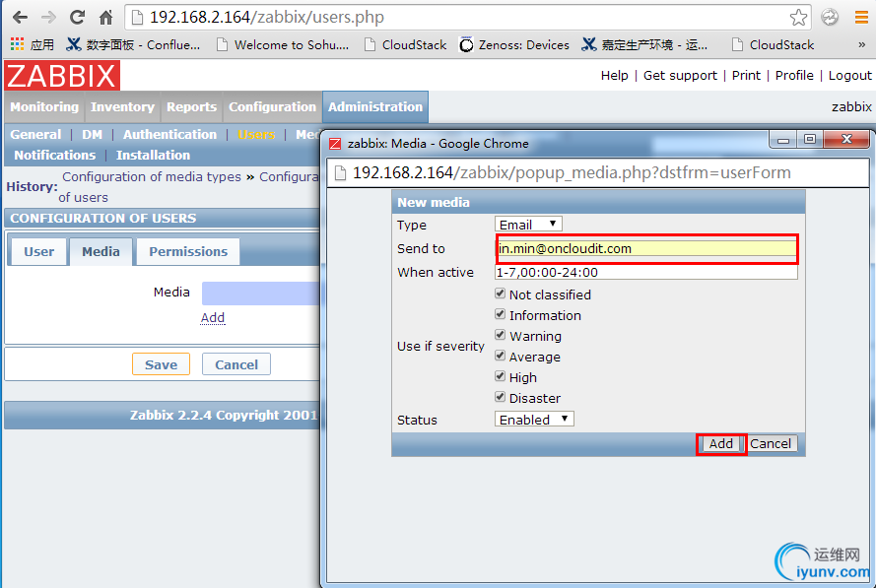Switch to the Permissions tab

(188, 252)
